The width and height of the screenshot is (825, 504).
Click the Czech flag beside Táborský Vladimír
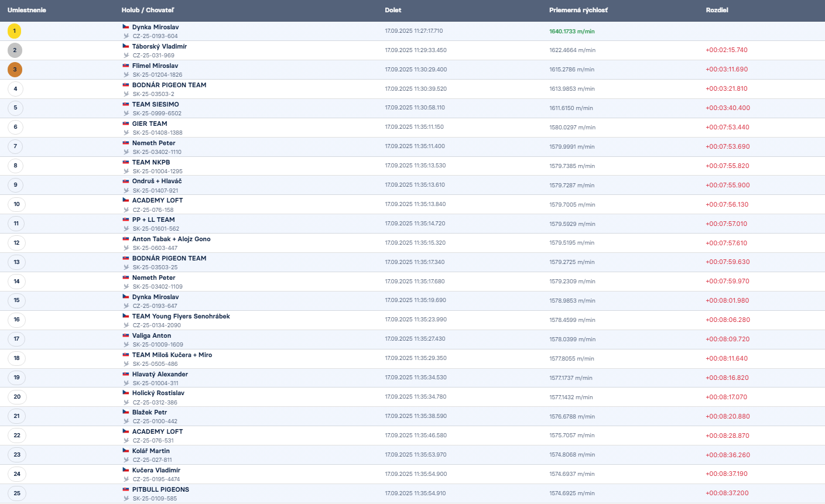(126, 46)
